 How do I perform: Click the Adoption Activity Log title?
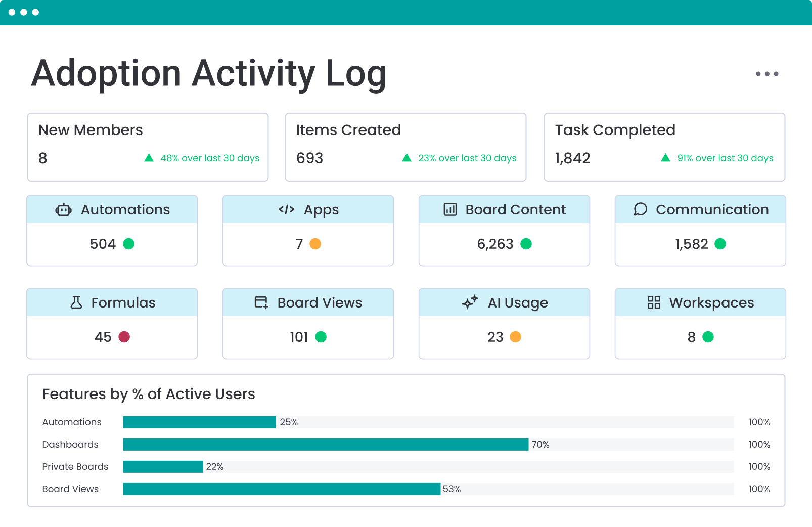[209, 74]
